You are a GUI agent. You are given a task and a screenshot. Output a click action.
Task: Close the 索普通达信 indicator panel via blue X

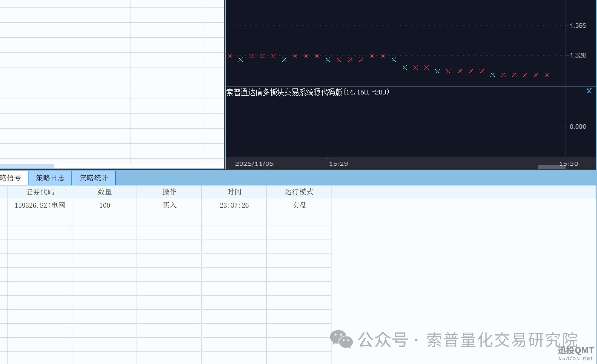(589, 91)
